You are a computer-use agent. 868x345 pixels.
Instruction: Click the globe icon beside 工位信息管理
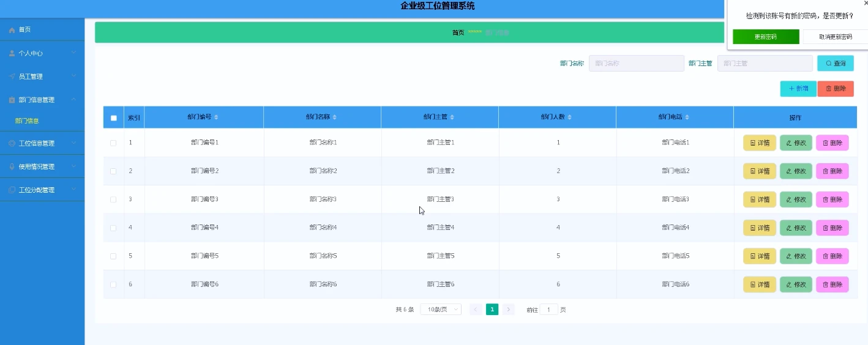point(12,143)
